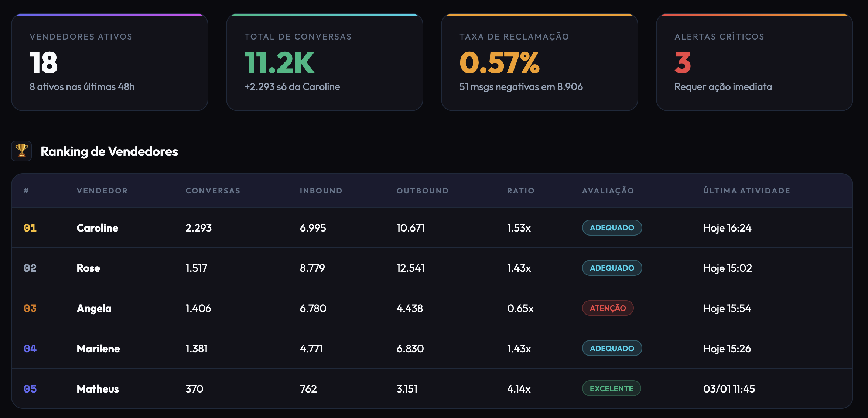Sort table by Conversas column header
Screen dimensions: 868x418
click(213, 191)
